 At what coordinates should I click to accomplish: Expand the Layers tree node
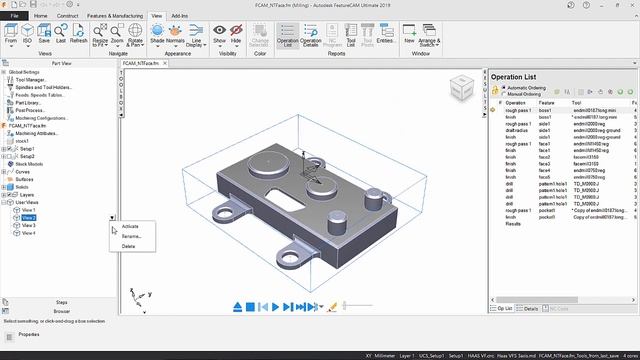pyautogui.click(x=4, y=195)
